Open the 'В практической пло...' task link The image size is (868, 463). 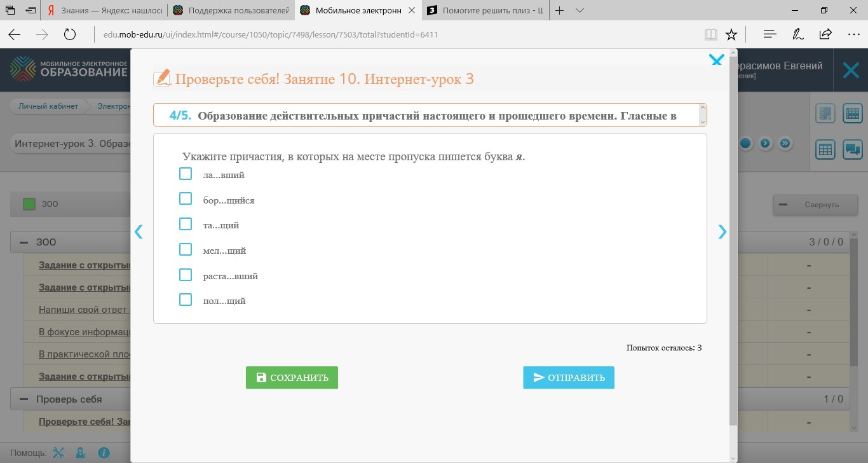pyautogui.click(x=84, y=354)
